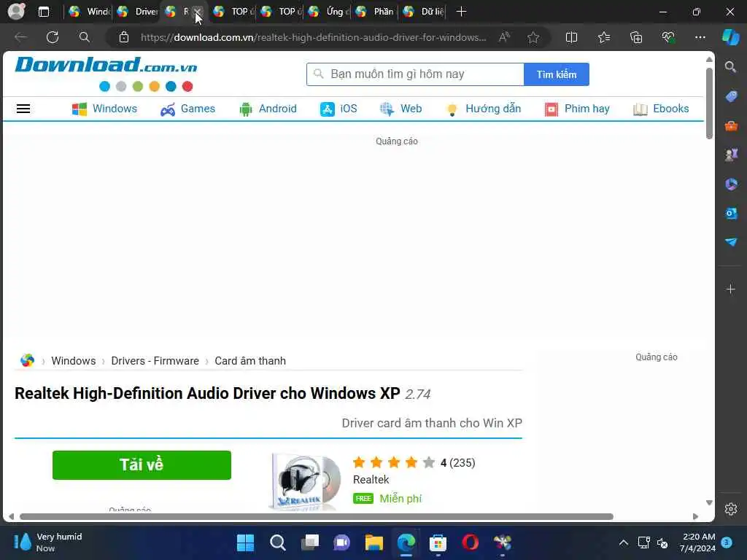Screen dimensions: 747x560
Task: Switch to the 'Dữ liệ' tab
Action: click(422, 12)
